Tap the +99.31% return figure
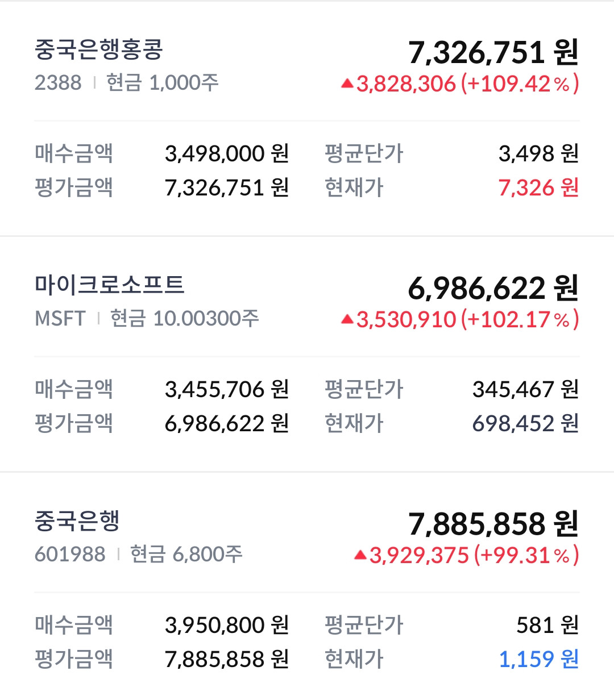The width and height of the screenshot is (614, 700). click(526, 555)
